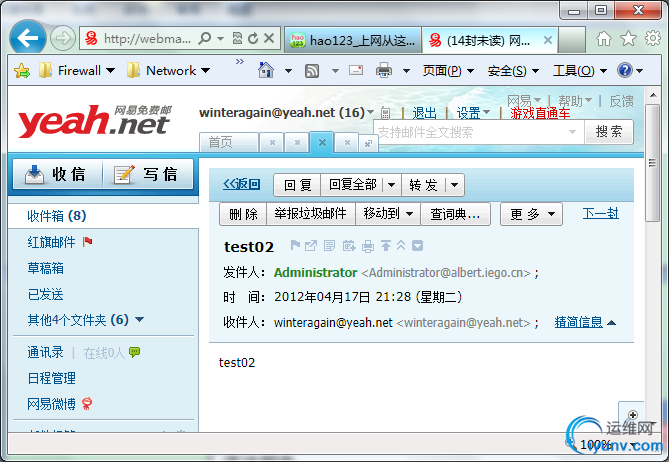This screenshot has width=669, height=462.
Task: Collapse header with double chevron icon
Action: tap(401, 245)
